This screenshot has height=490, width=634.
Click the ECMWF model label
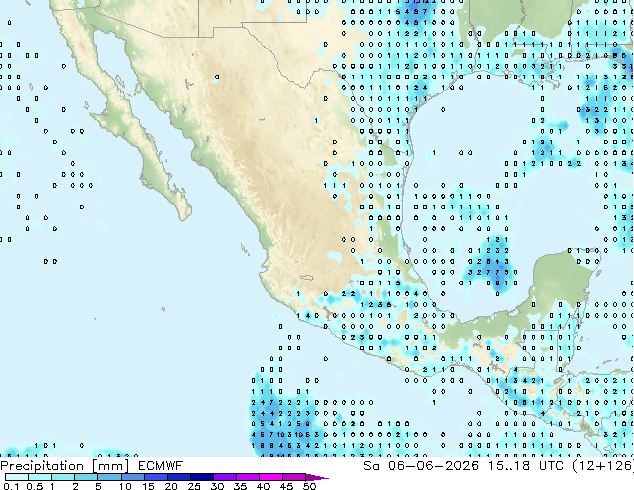(x=161, y=466)
